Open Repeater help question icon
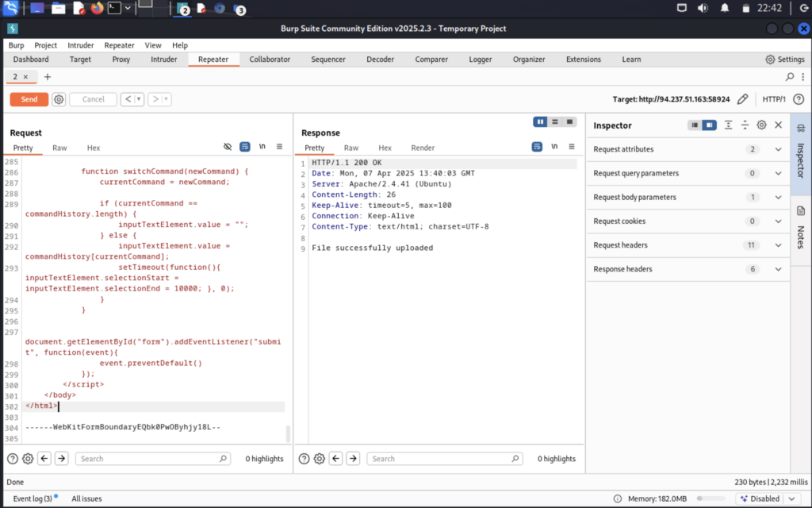The width and height of the screenshot is (812, 508). 799,99
